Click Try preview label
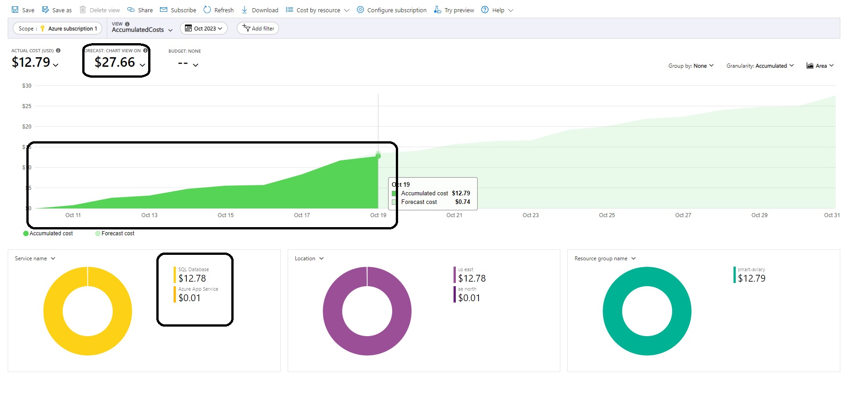The image size is (868, 407). 459,10
